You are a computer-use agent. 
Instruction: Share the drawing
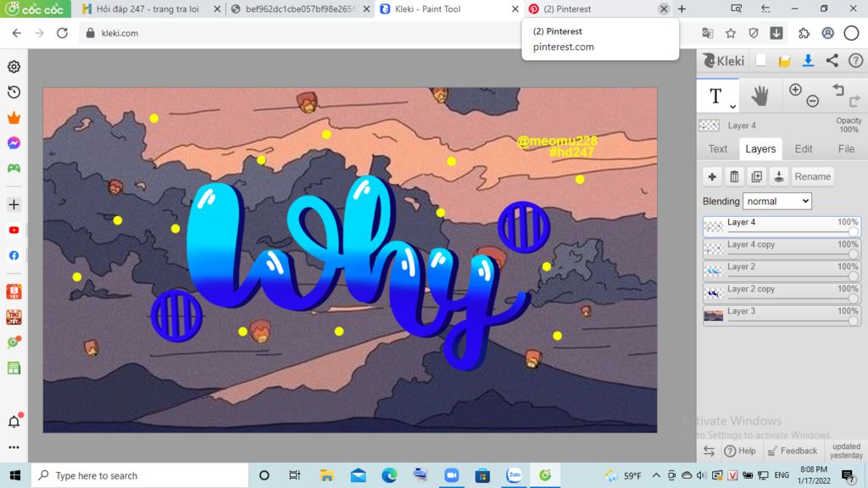(x=832, y=60)
